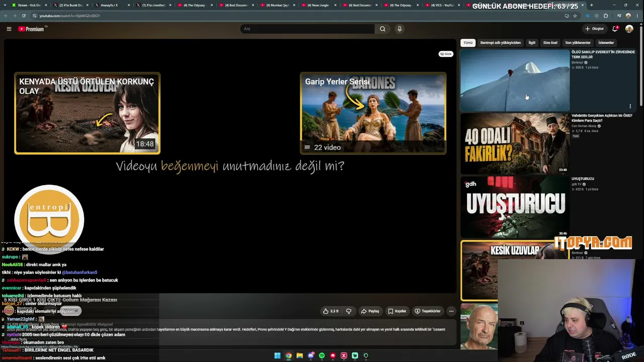Open 'ÖLDÜ SANILIP EVEREST'İN ZİRVESİNDE' title
Image resolution: width=644 pixels, height=362 pixels.
pyautogui.click(x=603, y=54)
